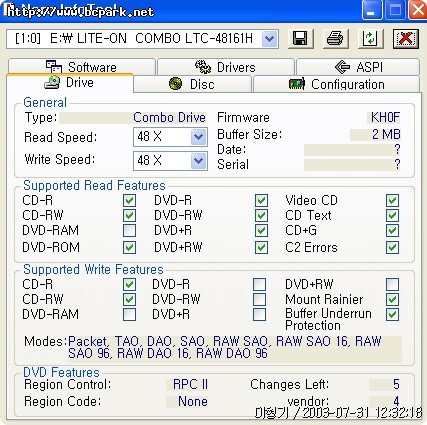
Task: Click the Drive tab drive icon
Action: pos(52,82)
